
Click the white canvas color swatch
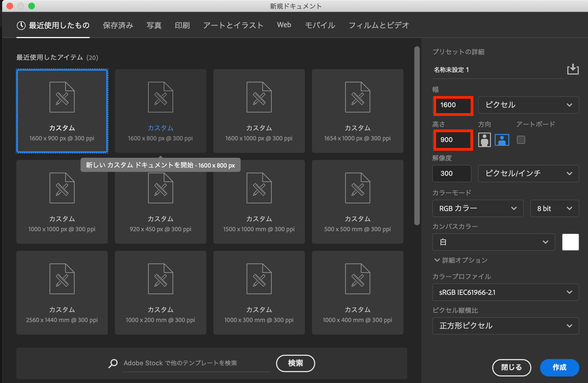[570, 242]
